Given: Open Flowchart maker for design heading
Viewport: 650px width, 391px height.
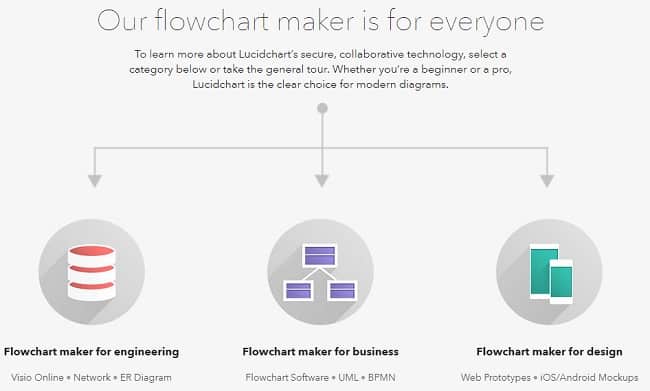Looking at the screenshot, I should [x=549, y=352].
